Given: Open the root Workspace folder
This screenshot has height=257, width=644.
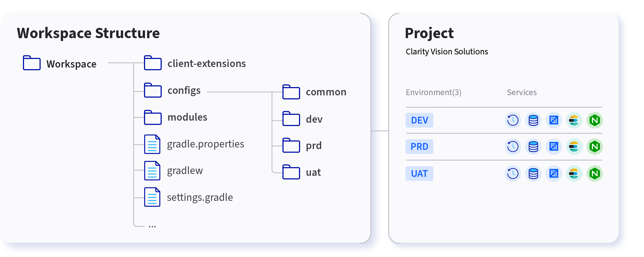Looking at the screenshot, I should (60, 63).
